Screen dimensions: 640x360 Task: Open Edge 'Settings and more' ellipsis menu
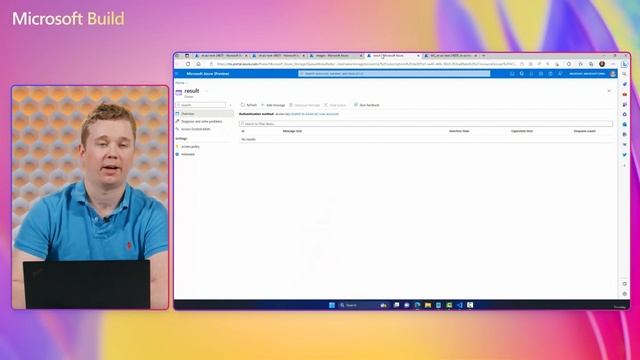tap(613, 64)
